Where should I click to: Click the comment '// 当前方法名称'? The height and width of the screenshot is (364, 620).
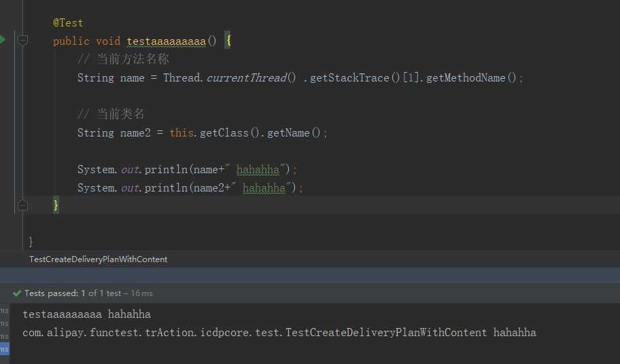point(123,59)
